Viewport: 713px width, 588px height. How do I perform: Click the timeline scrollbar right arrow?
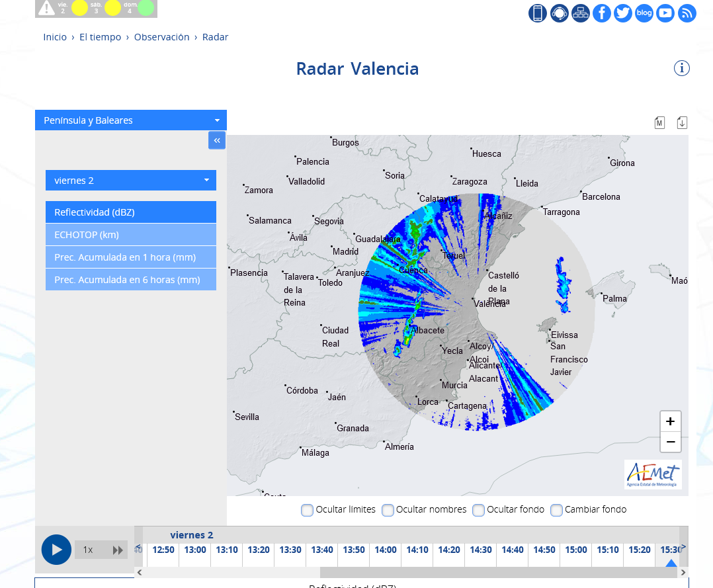(683, 573)
